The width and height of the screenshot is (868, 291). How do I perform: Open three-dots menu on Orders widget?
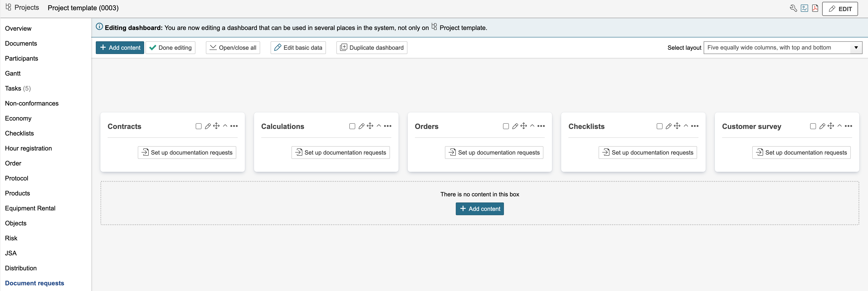(x=541, y=126)
